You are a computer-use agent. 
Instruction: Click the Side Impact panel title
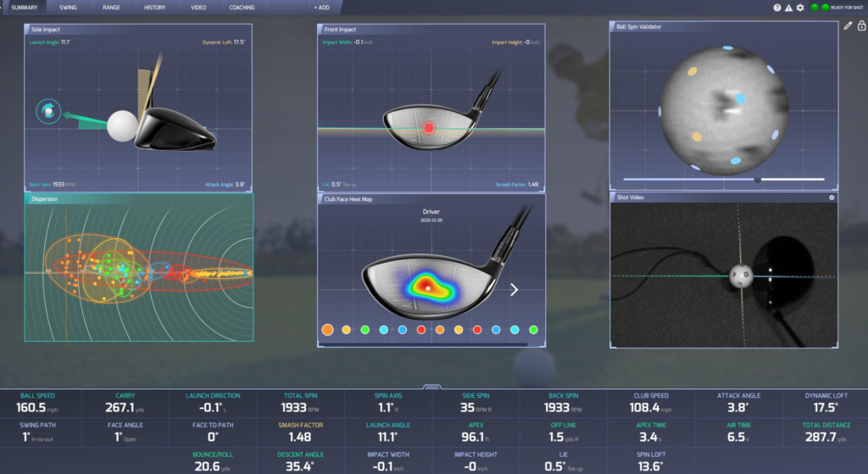click(x=46, y=30)
